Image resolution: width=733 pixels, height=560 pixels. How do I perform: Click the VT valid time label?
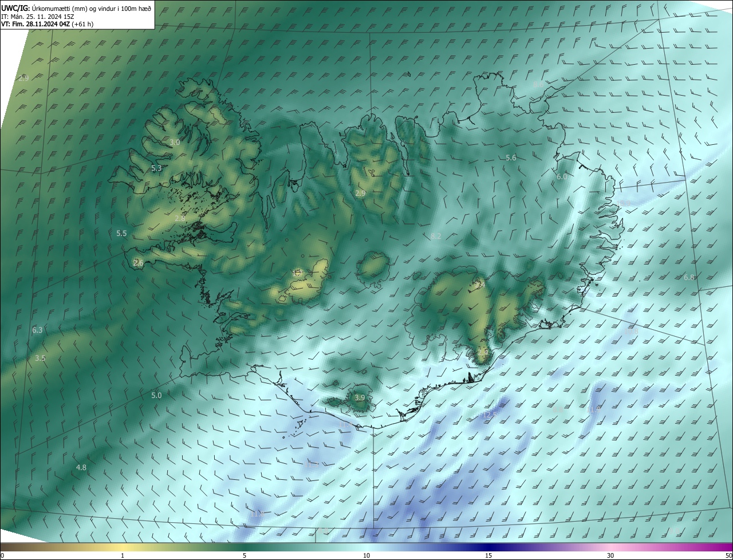47,24
